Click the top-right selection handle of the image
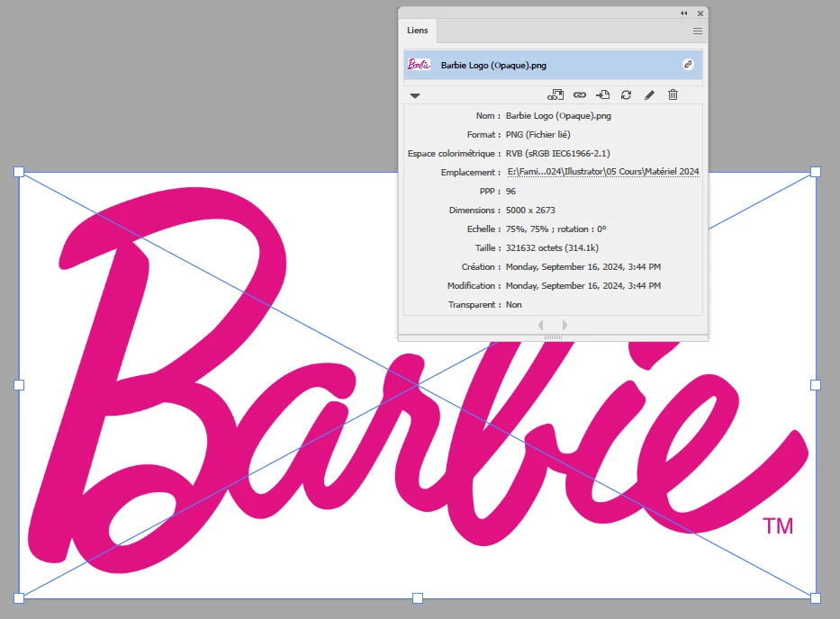This screenshot has height=619, width=840. (x=816, y=172)
